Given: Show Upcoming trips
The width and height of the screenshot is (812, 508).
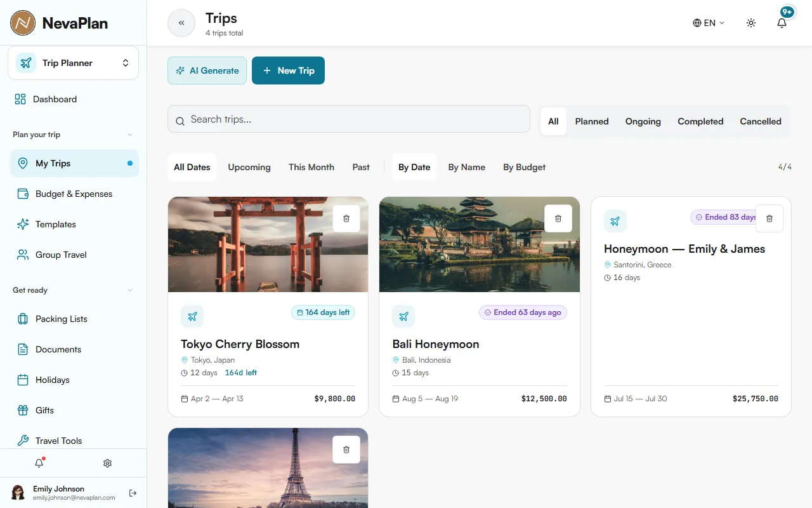Looking at the screenshot, I should tap(249, 167).
